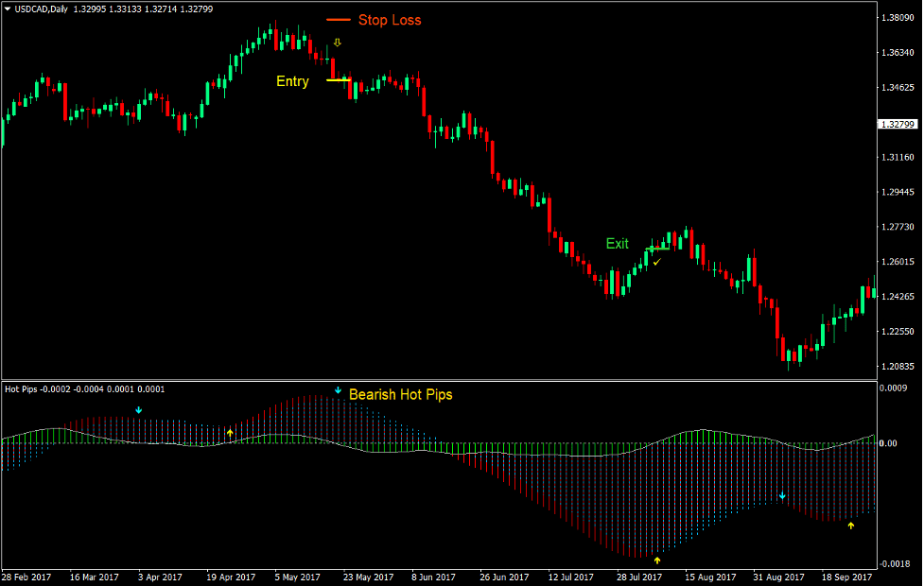The height and width of the screenshot is (586, 924).
Task: Click the Entry label
Action: pyautogui.click(x=291, y=81)
